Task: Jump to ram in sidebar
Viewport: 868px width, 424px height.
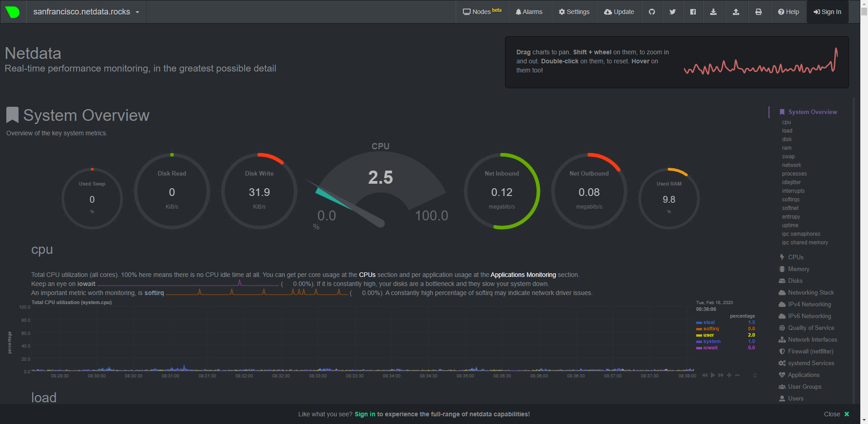Action: coord(787,148)
